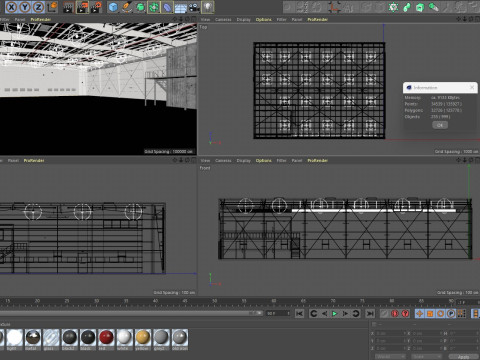The width and height of the screenshot is (480, 360).
Task: Toggle the Y axis lock
Action: click(25, 7)
